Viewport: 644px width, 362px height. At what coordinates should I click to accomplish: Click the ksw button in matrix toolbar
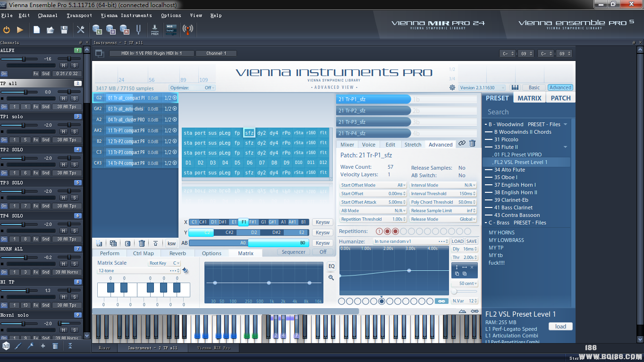coord(171,243)
